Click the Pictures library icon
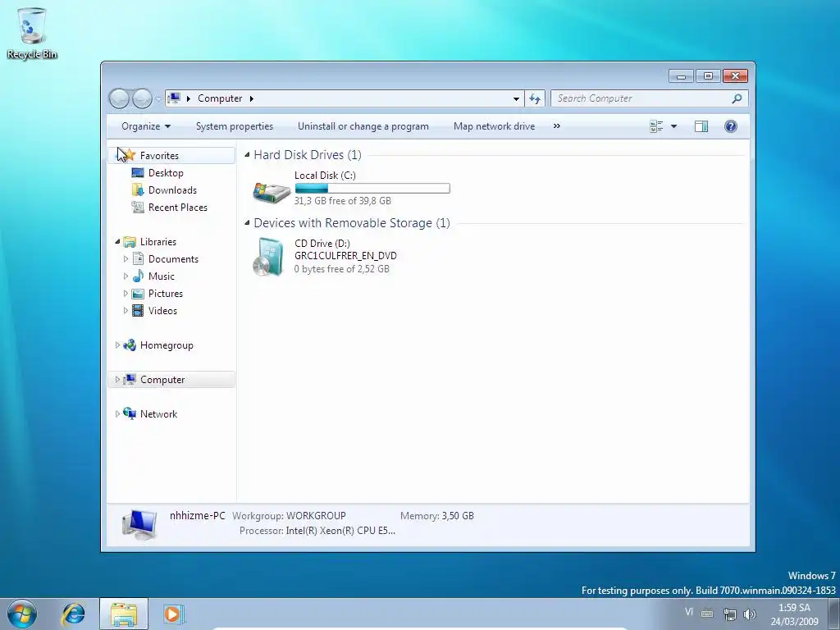840x630 pixels. coord(138,294)
